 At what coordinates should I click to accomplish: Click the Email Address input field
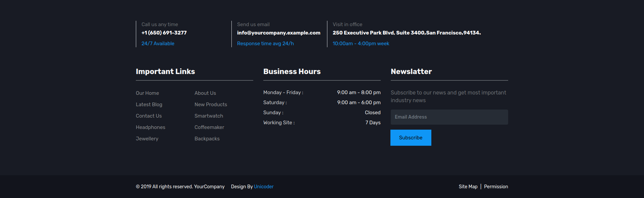click(x=449, y=117)
